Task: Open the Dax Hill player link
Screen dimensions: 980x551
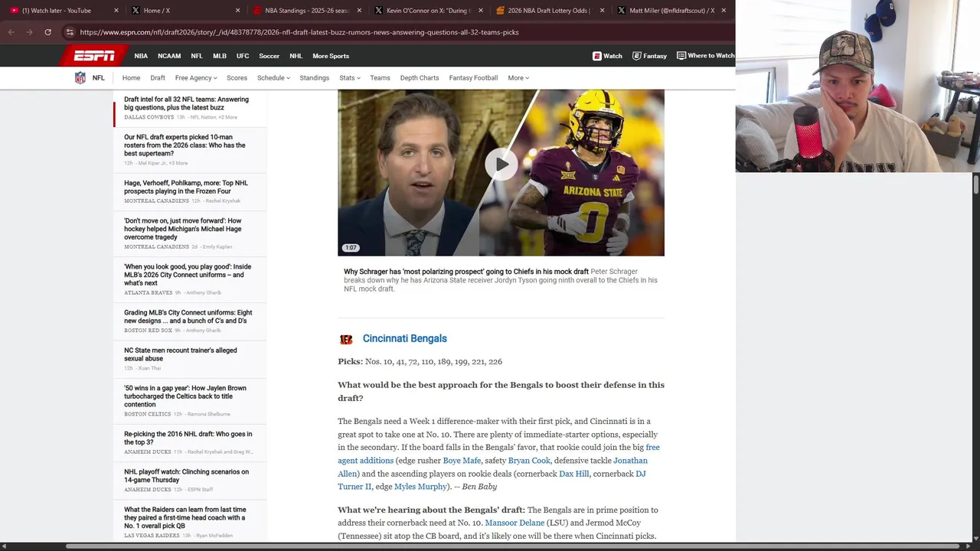Action: click(x=574, y=474)
